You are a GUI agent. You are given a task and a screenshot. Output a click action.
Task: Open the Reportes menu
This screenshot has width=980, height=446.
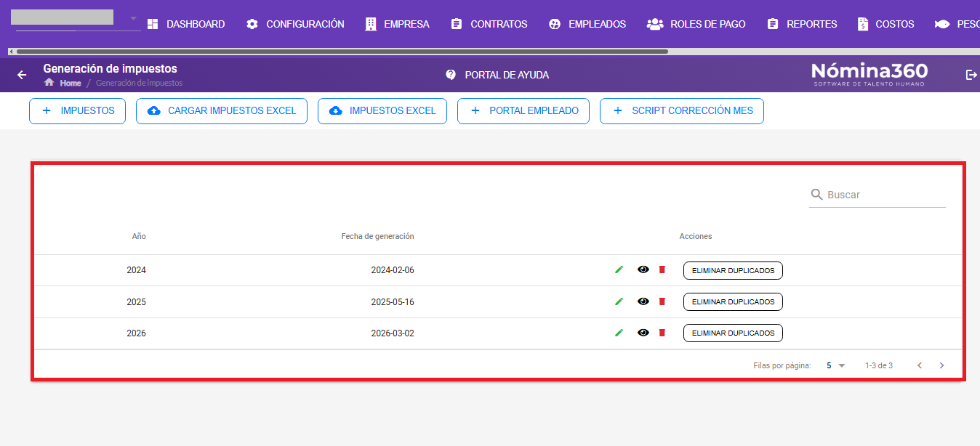[x=802, y=24]
